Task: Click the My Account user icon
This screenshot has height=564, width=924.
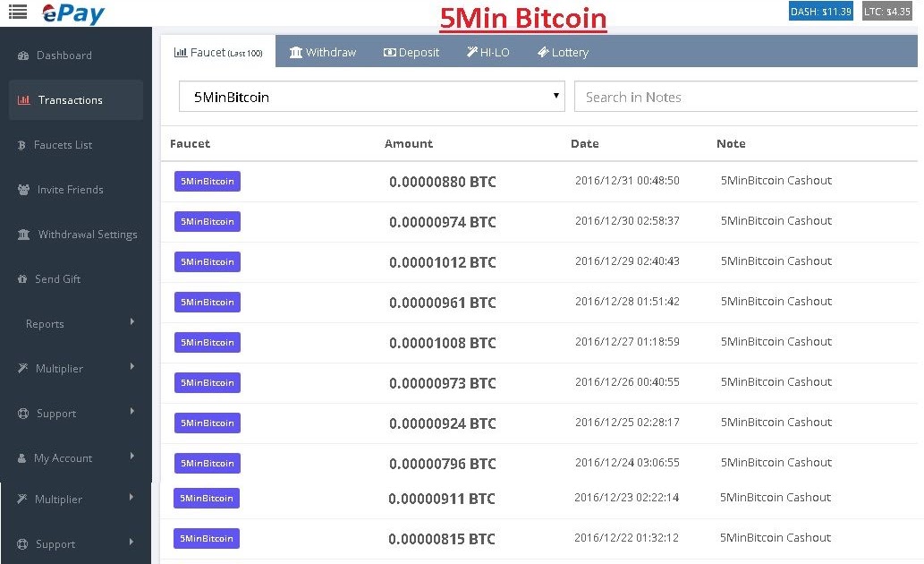Action: point(21,457)
